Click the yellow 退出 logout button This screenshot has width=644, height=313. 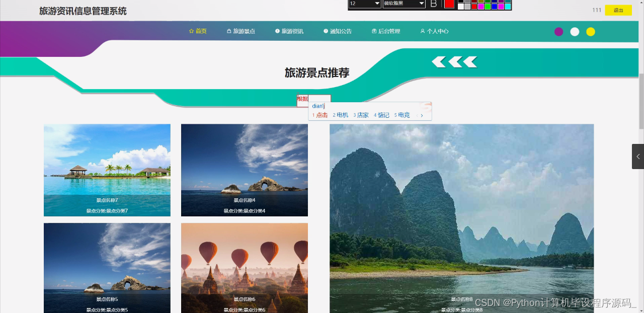pyautogui.click(x=618, y=10)
